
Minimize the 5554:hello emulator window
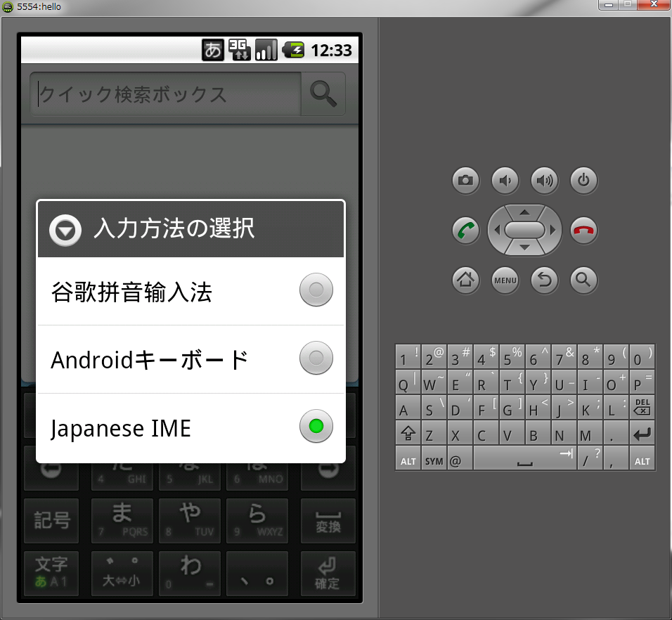(608, 5)
